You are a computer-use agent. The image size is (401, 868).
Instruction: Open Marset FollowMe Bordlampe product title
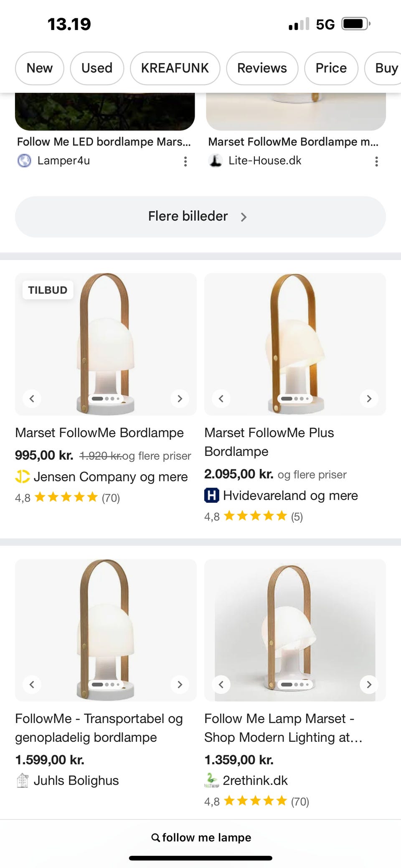(99, 433)
